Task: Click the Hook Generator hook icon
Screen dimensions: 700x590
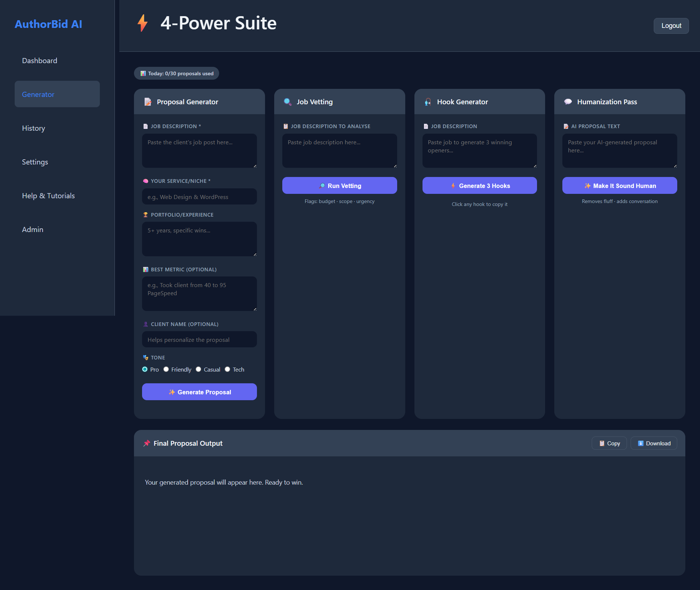Action: pos(428,102)
